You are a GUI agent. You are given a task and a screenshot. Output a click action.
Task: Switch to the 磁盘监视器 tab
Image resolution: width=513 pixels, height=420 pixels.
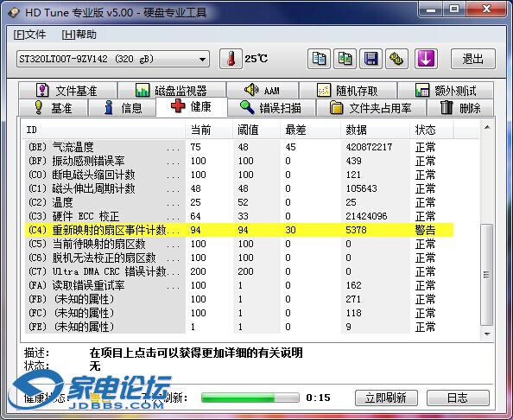[172, 91]
